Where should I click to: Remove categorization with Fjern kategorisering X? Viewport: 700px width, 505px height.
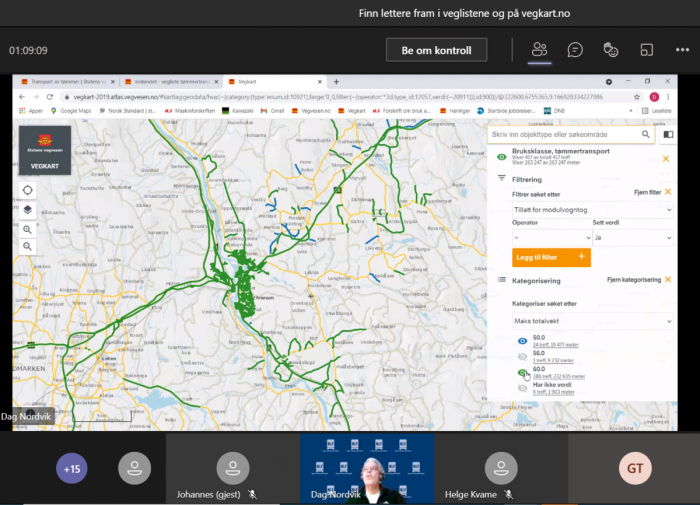tap(668, 280)
